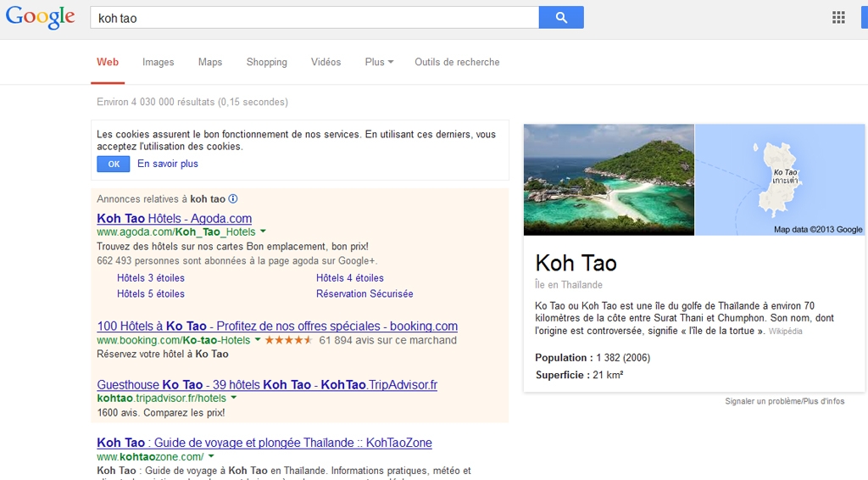868x480 pixels.
Task: Open the Guesthouse Ko Tao TripAdvisor.fr ad
Action: (x=267, y=384)
